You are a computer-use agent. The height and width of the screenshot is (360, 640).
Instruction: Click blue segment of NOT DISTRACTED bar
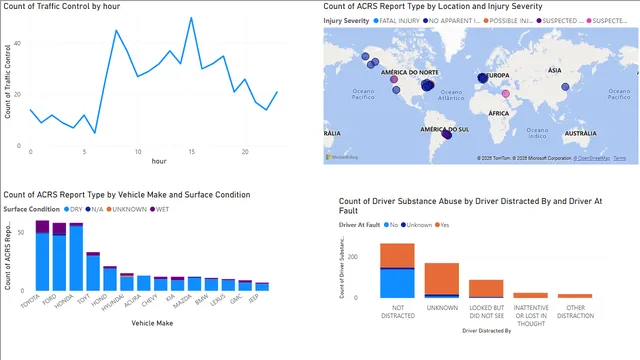pos(397,284)
